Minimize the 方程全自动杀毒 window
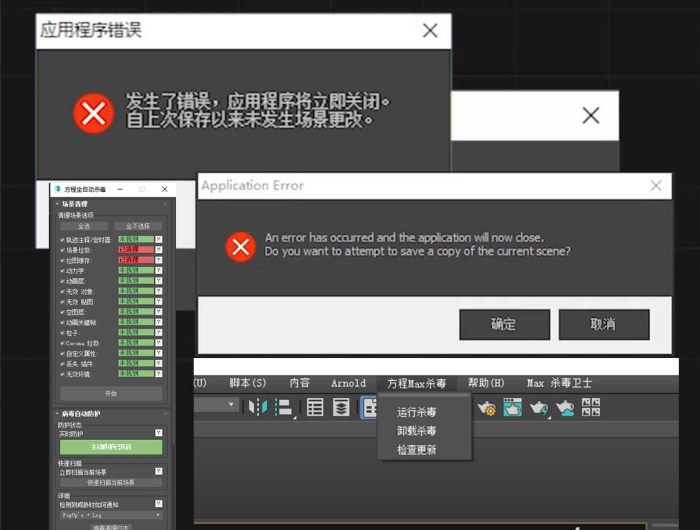Image resolution: width=700 pixels, height=530 pixels. (120, 189)
